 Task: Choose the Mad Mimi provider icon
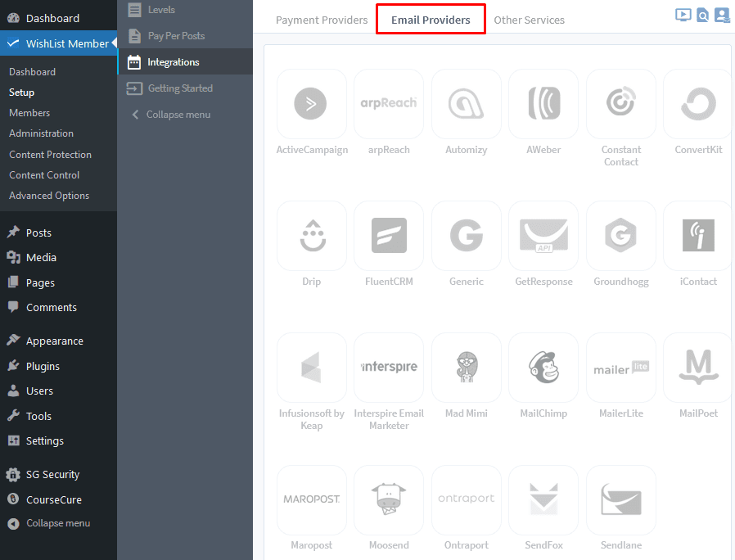click(466, 368)
